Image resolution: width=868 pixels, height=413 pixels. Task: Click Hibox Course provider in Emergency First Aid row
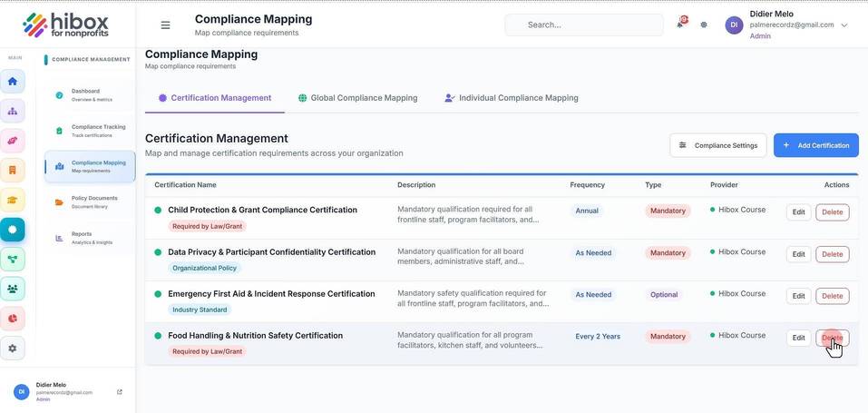click(x=738, y=294)
